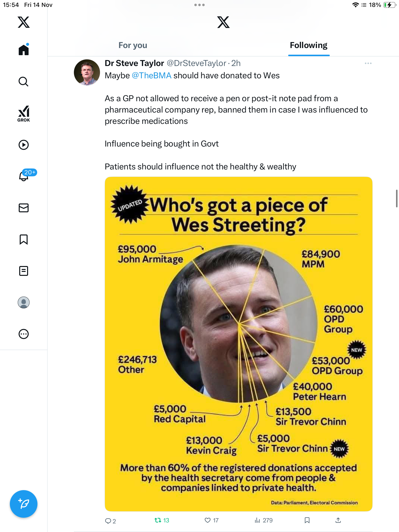Open the Home feed icon
This screenshot has height=532, width=399.
(x=24, y=50)
